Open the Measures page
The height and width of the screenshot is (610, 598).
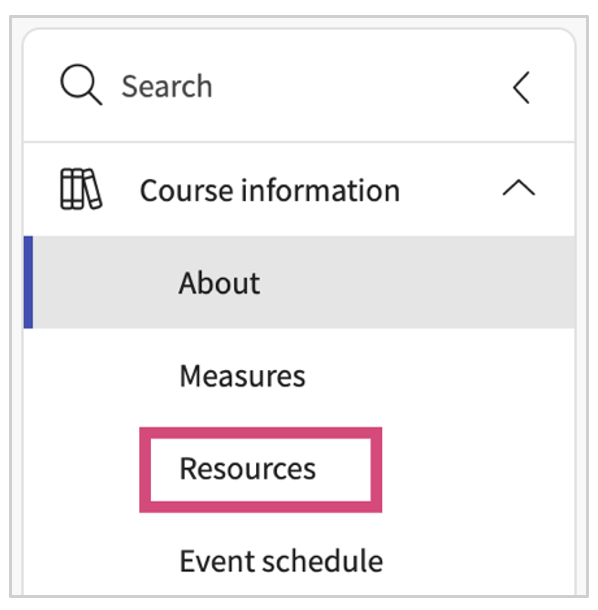coord(242,376)
